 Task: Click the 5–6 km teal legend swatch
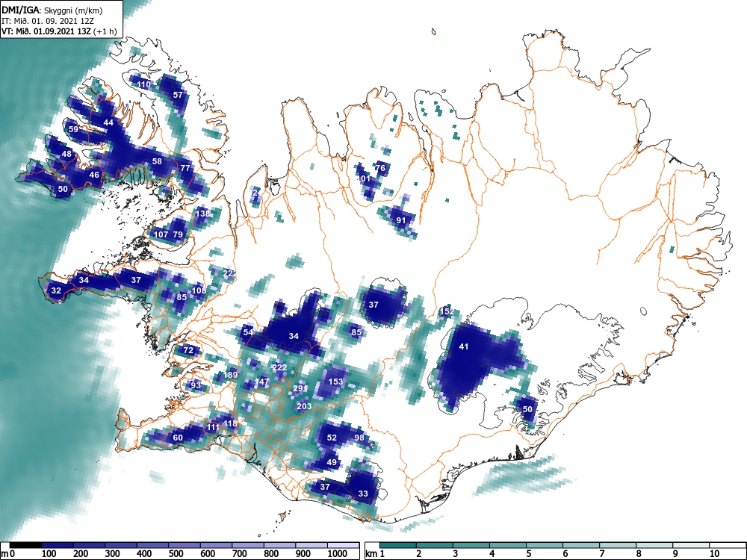pos(545,545)
